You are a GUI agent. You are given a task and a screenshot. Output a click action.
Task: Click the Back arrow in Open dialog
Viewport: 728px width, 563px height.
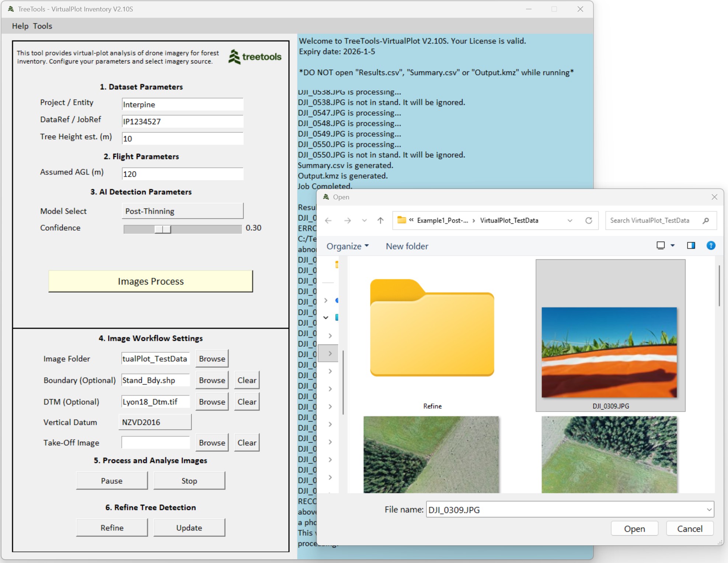328,220
